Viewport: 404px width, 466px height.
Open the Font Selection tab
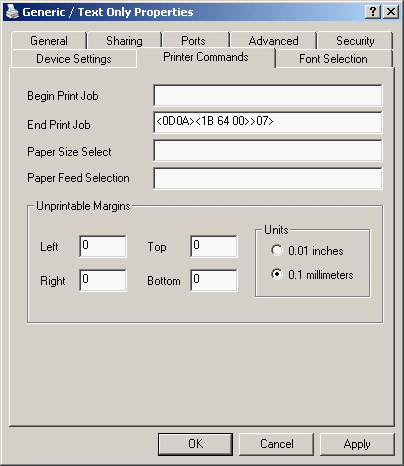coord(333,59)
